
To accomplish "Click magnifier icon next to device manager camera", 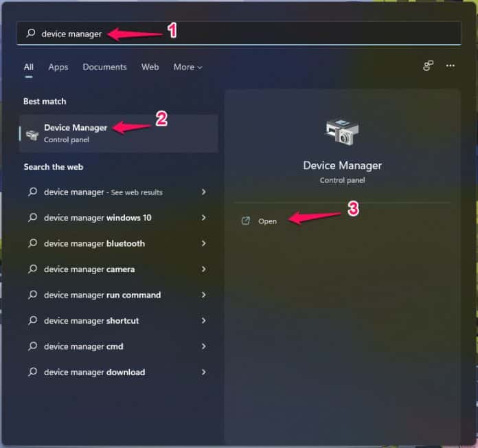I will click(x=32, y=269).
